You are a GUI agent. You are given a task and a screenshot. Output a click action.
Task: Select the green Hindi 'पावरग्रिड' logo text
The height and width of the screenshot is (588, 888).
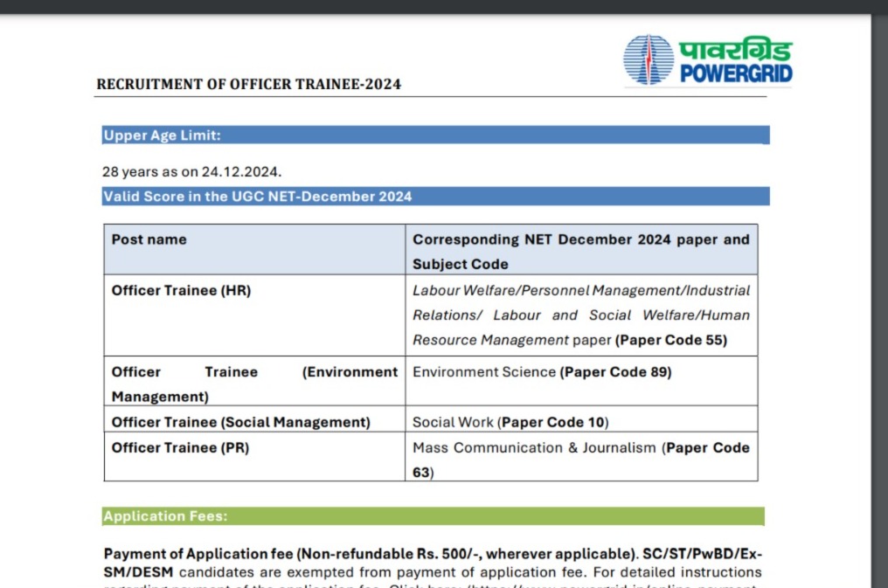pyautogui.click(x=734, y=48)
